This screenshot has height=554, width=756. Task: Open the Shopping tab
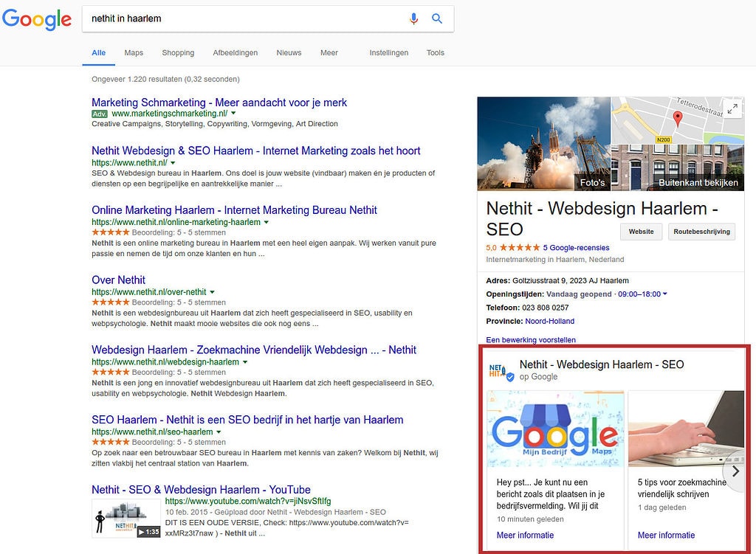pyautogui.click(x=178, y=52)
